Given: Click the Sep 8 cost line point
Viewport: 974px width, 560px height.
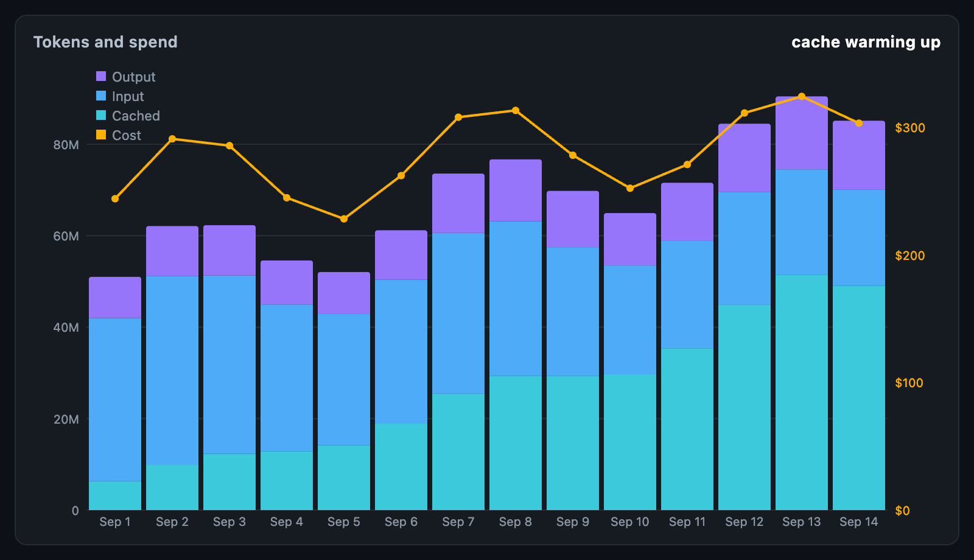Looking at the screenshot, I should pyautogui.click(x=516, y=111).
